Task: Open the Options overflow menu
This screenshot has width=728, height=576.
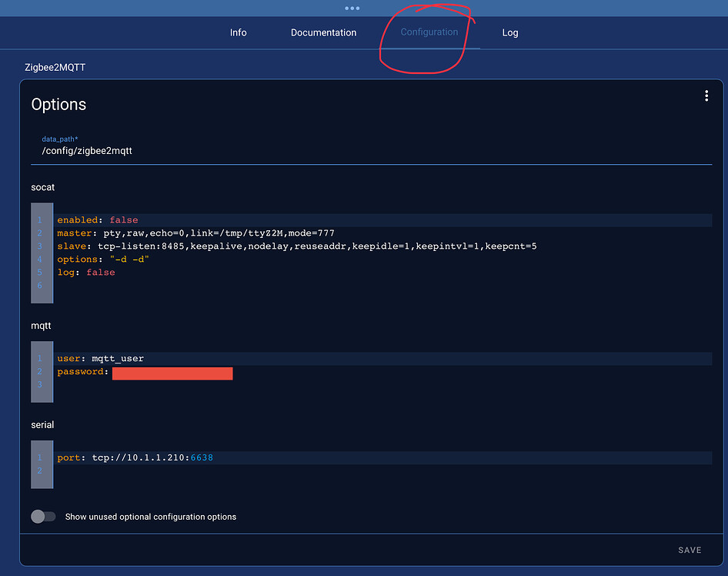Action: (x=706, y=95)
